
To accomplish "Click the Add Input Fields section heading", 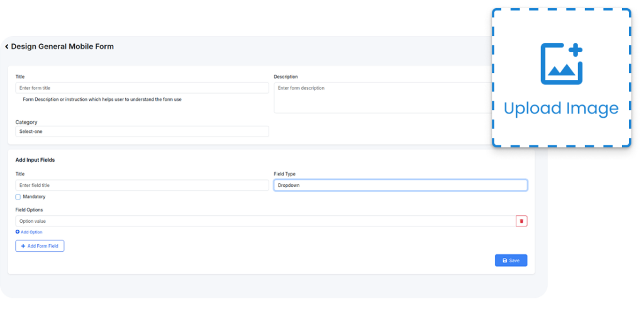I will pyautogui.click(x=35, y=160).
